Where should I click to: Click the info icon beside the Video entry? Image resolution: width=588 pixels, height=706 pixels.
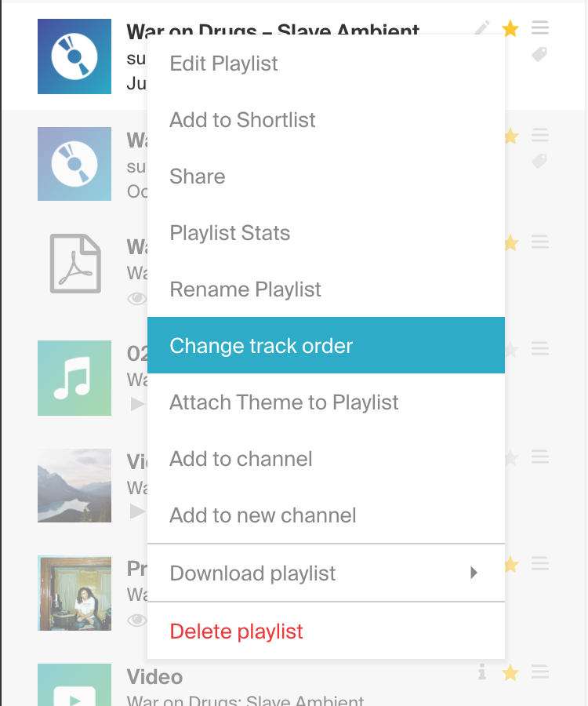tap(481, 672)
